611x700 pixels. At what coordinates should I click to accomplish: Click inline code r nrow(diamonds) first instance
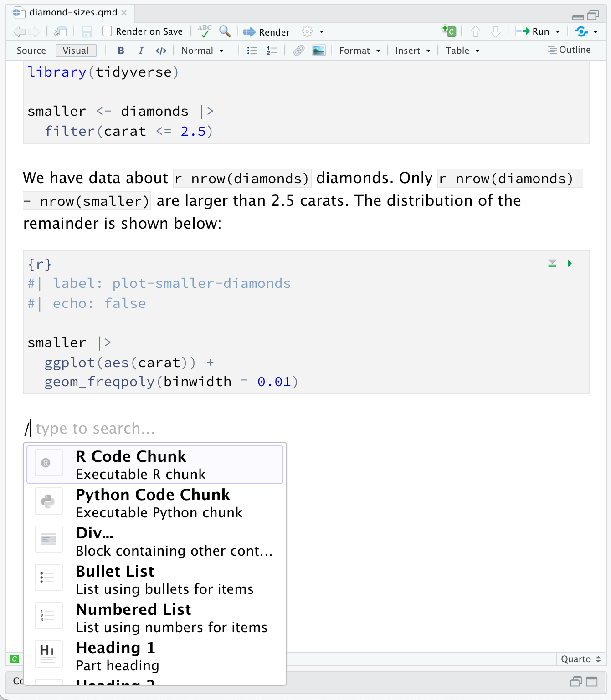coord(242,178)
